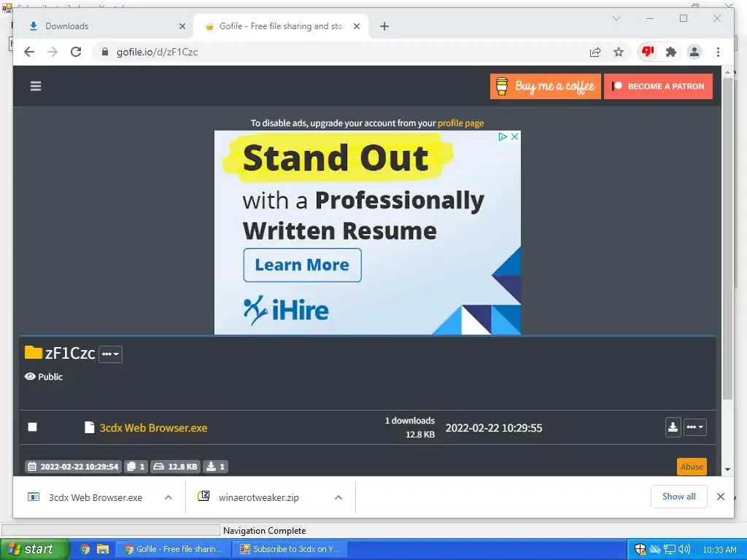Close the iHire advertisement
The image size is (747, 560).
coord(514,136)
